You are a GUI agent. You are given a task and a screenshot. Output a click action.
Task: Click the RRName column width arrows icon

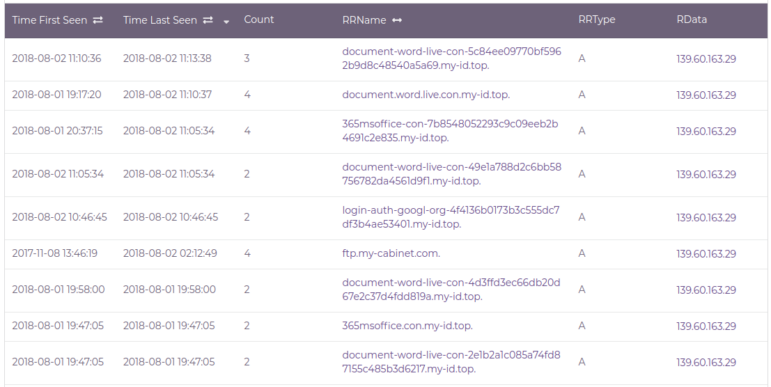point(397,20)
